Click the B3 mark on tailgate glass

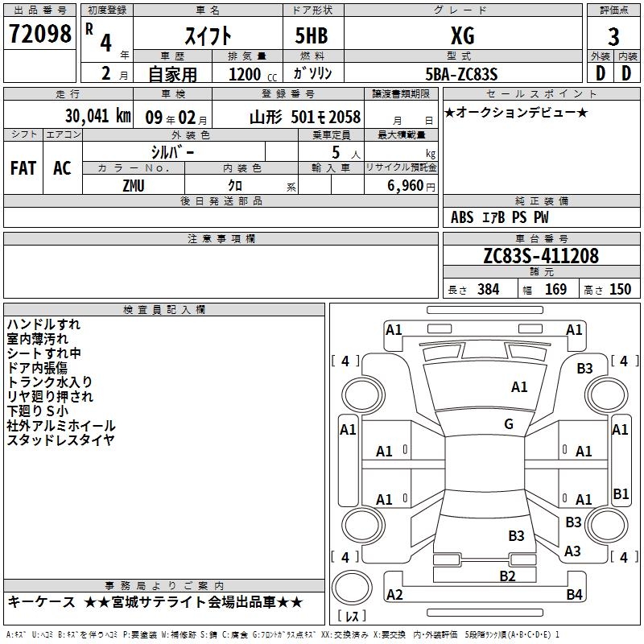pyautogui.click(x=516, y=535)
